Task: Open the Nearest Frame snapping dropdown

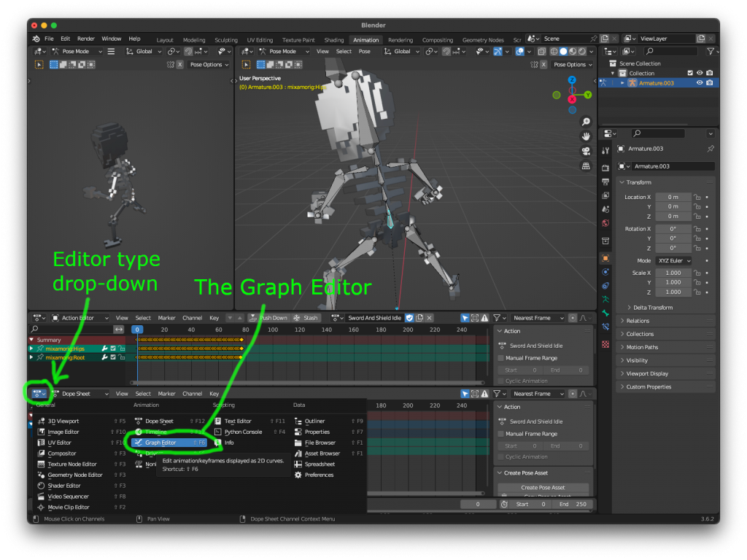Action: tap(538, 318)
